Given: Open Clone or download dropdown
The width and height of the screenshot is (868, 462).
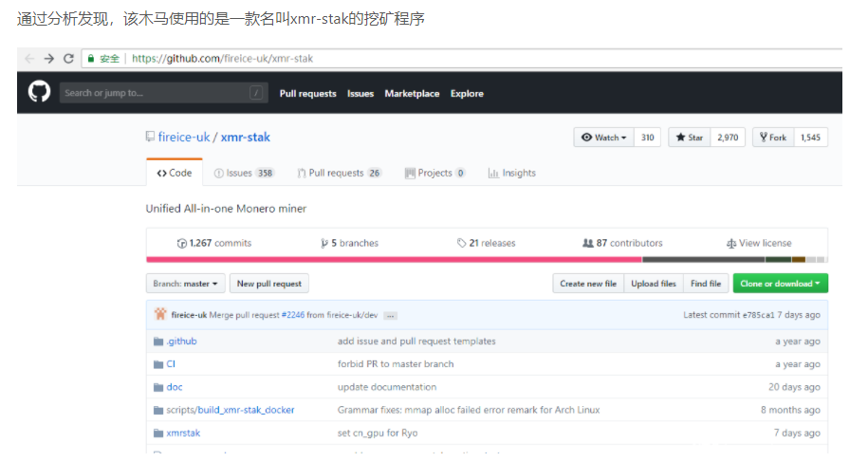Looking at the screenshot, I should pyautogui.click(x=781, y=284).
